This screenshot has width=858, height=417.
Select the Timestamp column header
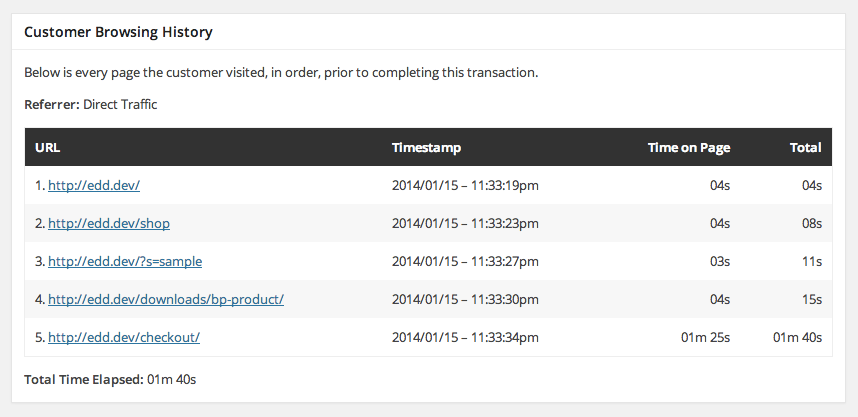click(426, 148)
